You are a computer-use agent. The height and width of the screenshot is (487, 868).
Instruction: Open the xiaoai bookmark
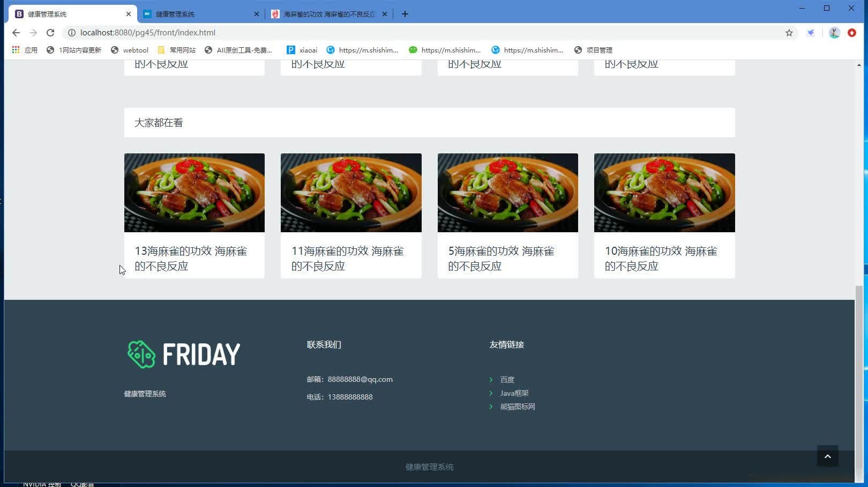click(x=302, y=50)
